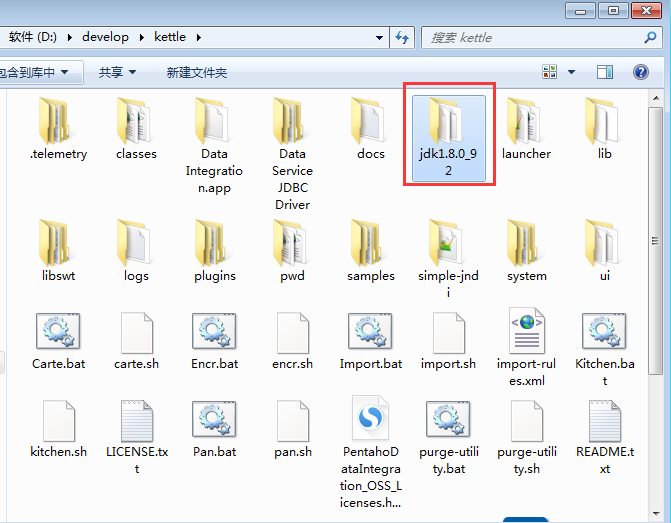
Task: Select the simple-jndi folder
Action: pyautogui.click(x=448, y=259)
